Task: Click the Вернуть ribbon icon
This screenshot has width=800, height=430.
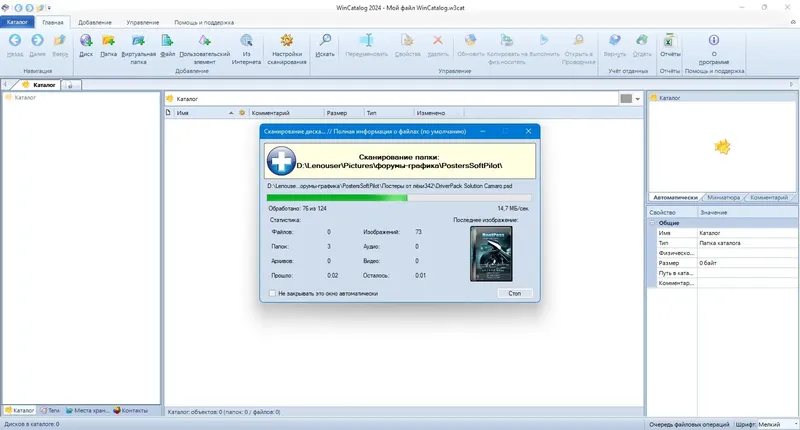Action: coord(614,40)
